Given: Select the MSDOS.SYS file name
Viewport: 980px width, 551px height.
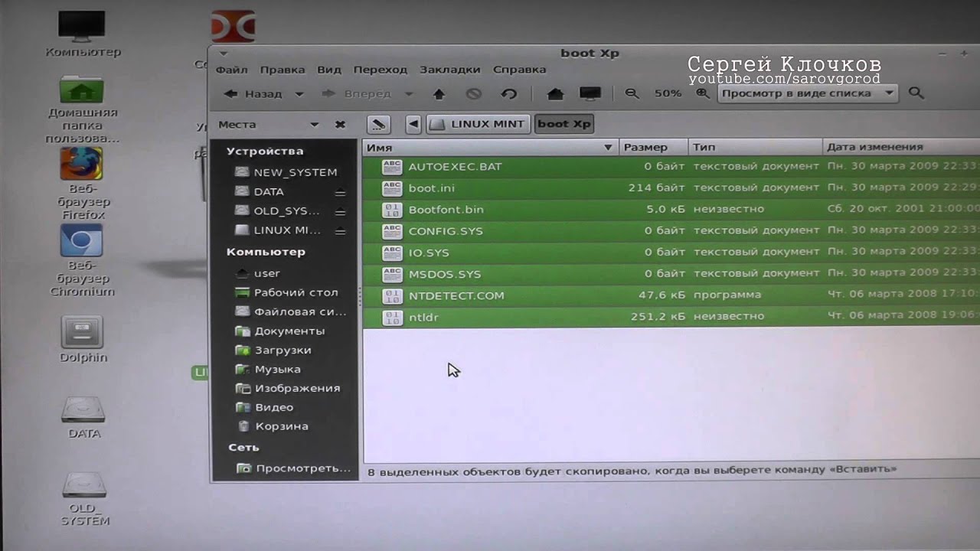Looking at the screenshot, I should 445,274.
